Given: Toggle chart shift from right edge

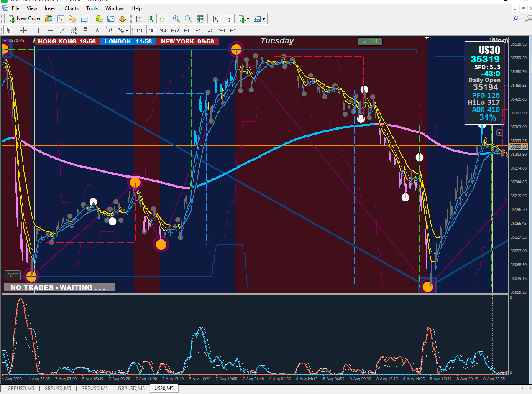Looking at the screenshot, I should [227, 19].
